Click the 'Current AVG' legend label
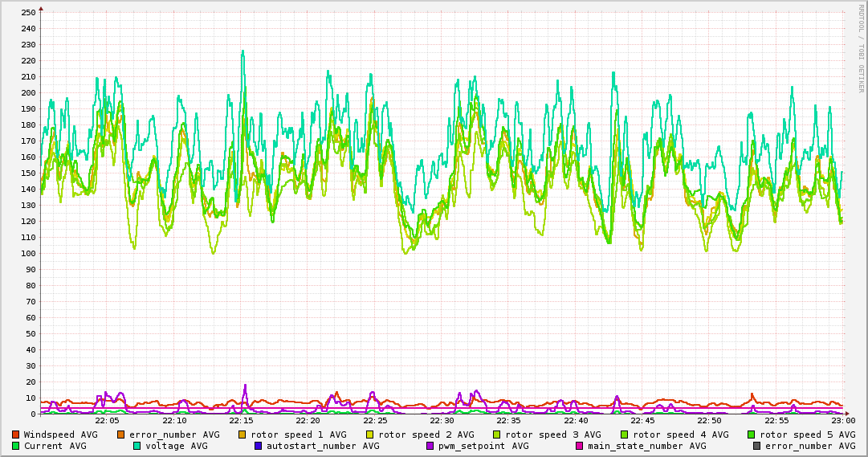This screenshot has height=457, width=868. 55,446
